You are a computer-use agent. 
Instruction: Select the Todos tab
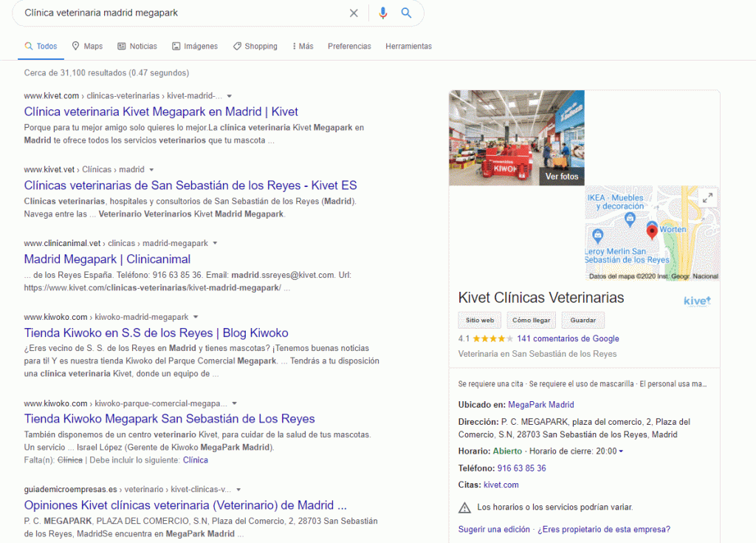tap(41, 47)
